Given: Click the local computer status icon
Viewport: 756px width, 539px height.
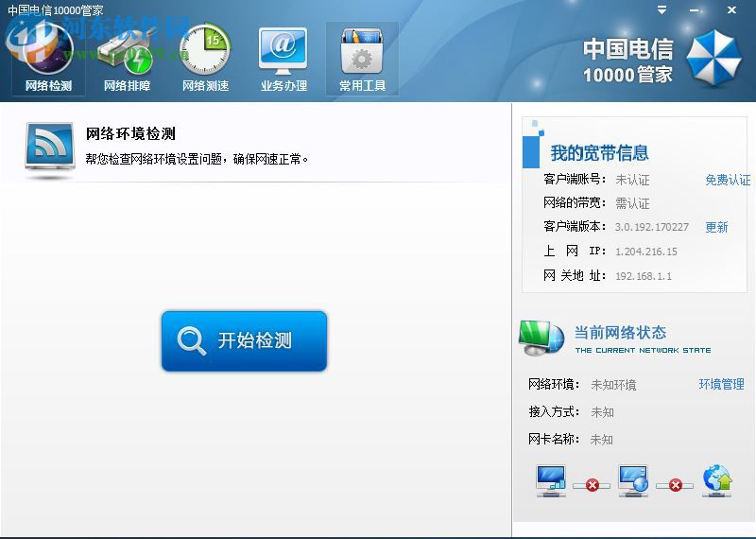Looking at the screenshot, I should [551, 480].
